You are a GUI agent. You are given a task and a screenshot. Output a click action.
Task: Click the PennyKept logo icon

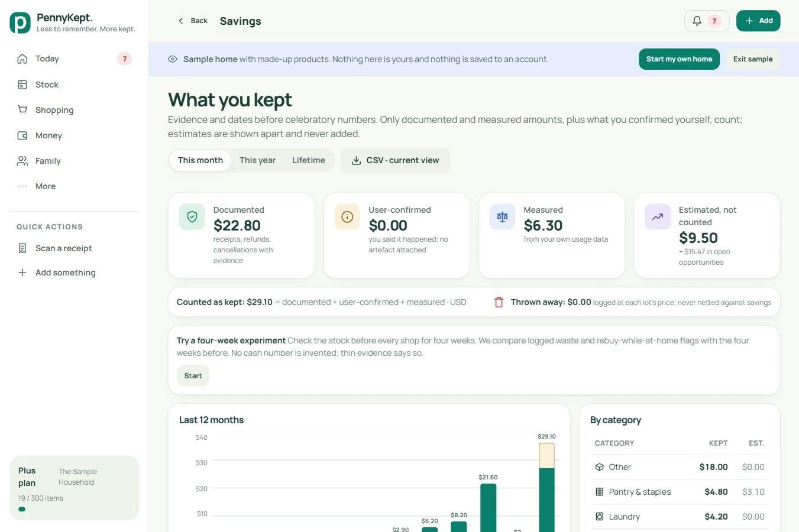pos(20,22)
